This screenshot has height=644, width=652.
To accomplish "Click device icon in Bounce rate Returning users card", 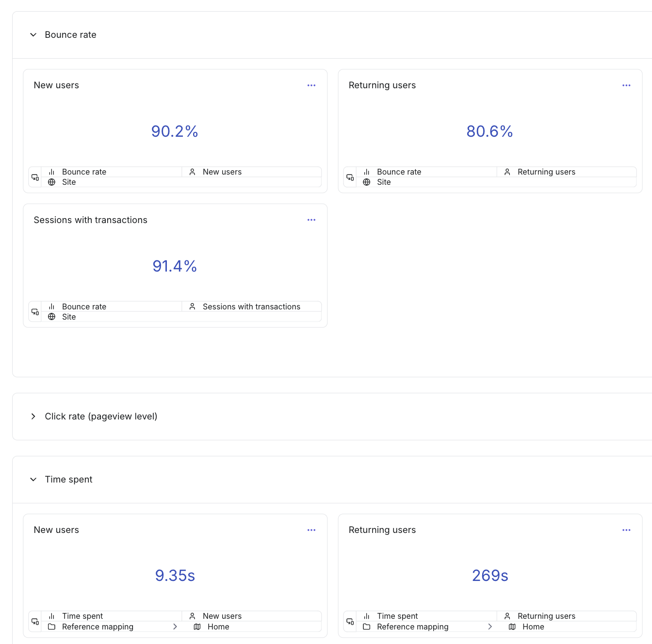I will (x=350, y=177).
